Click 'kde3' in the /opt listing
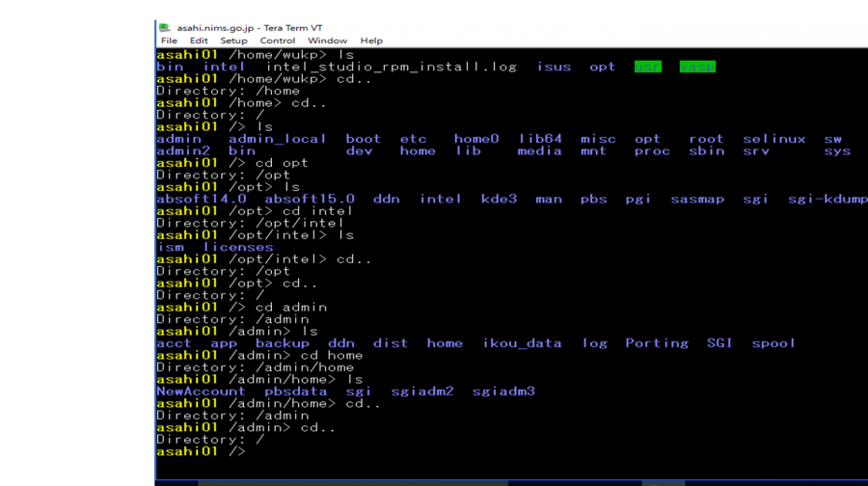 499,200
